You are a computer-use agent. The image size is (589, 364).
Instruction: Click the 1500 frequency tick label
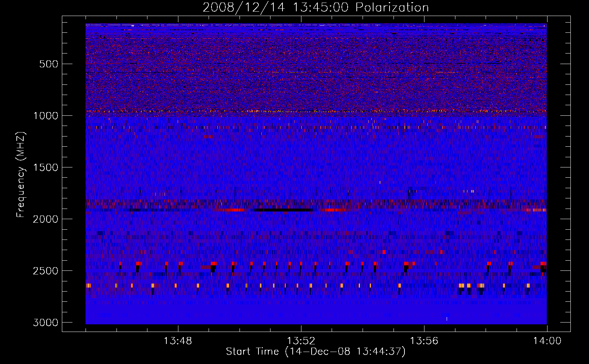[46, 167]
